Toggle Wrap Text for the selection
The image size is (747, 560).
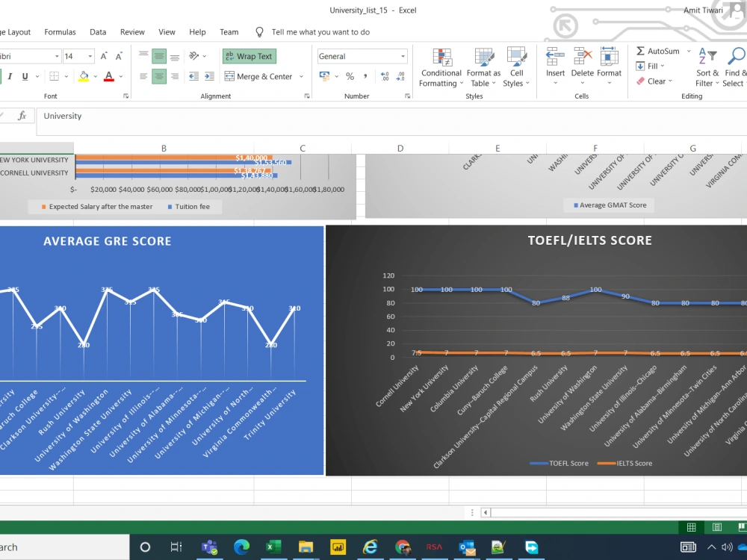click(249, 56)
